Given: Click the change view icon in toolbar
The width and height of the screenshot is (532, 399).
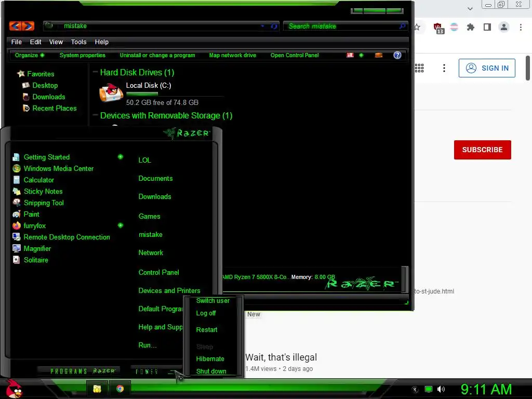Looking at the screenshot, I should [x=350, y=55].
